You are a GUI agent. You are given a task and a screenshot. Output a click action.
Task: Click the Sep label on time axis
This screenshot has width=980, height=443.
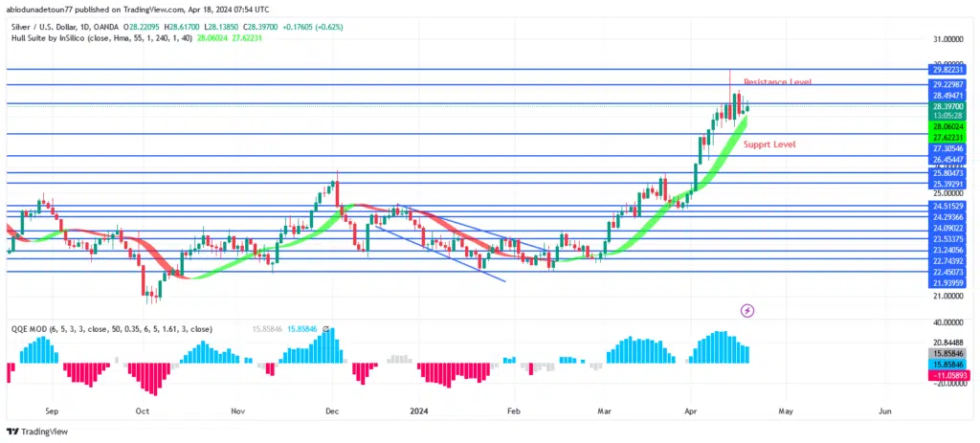(52, 411)
